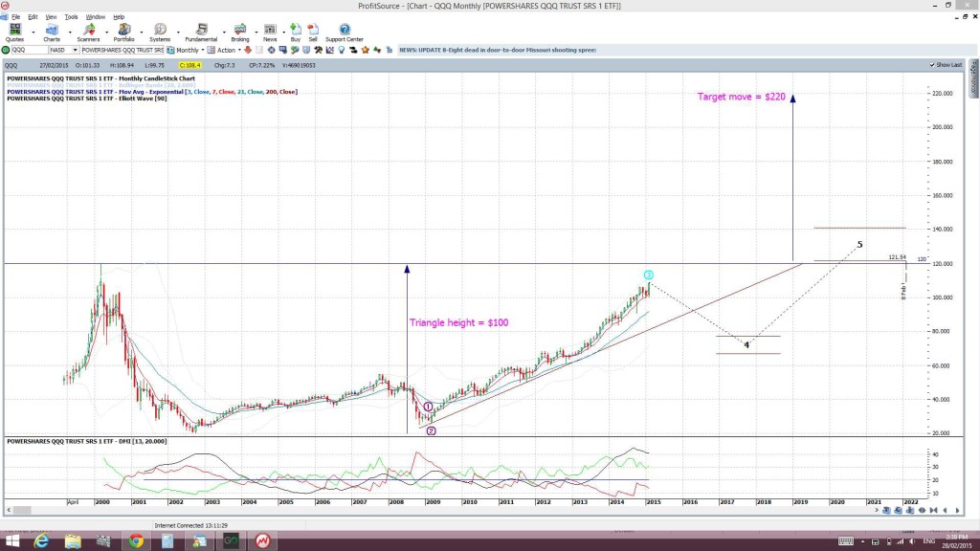
Task: Open the Portfolio tool
Action: pos(123,32)
